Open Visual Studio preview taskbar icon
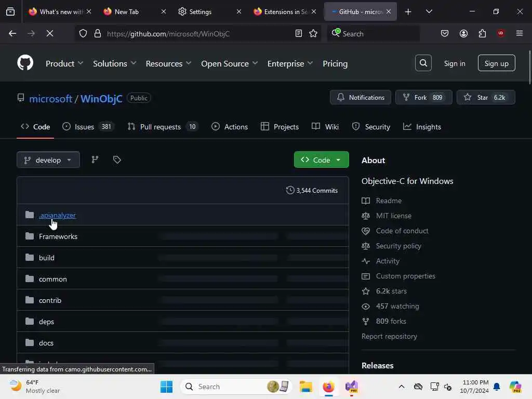Viewport: 532px width, 399px height. pos(352,387)
